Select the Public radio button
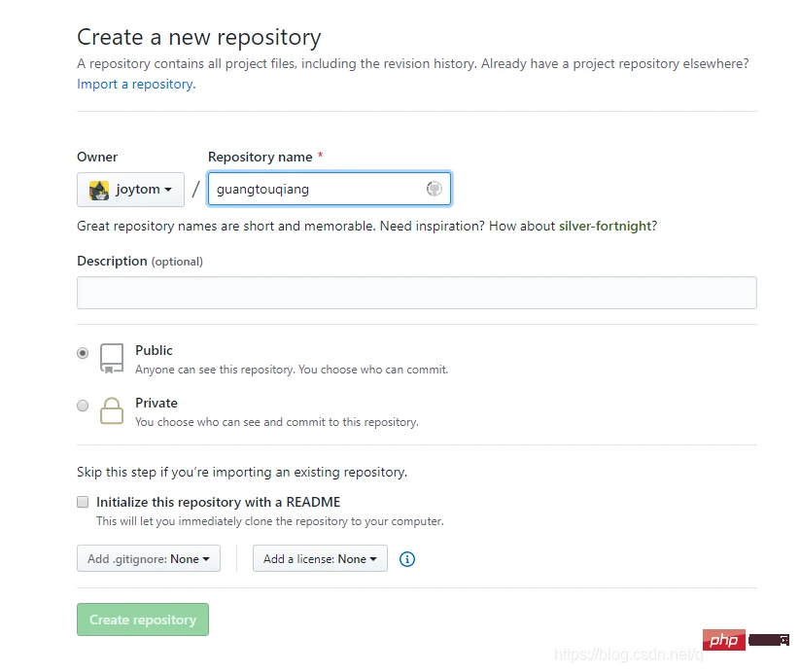The image size is (800, 672). (83, 353)
